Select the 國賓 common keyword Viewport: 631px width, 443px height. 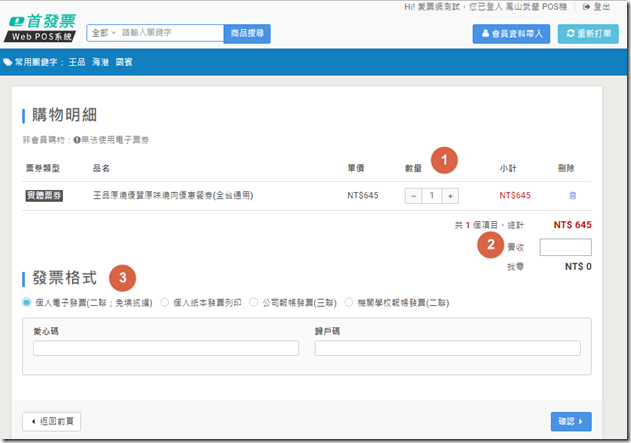click(x=124, y=62)
